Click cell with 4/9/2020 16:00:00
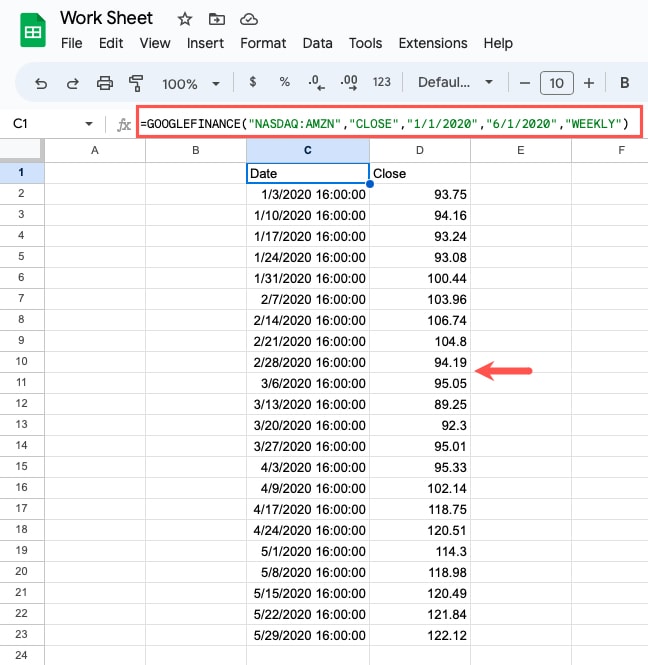 tap(308, 489)
